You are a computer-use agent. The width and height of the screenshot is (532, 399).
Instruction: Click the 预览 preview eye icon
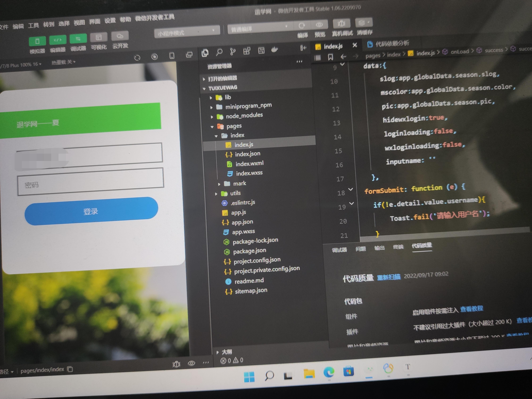pos(319,24)
